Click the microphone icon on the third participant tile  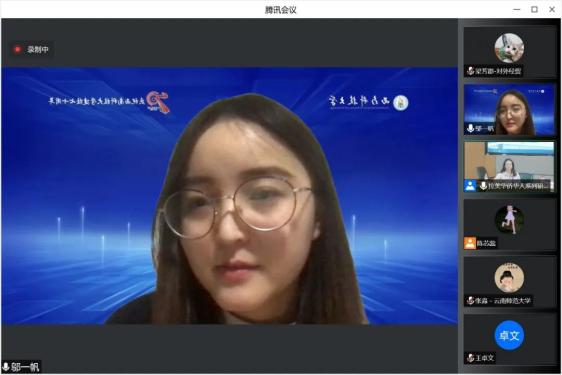(483, 185)
